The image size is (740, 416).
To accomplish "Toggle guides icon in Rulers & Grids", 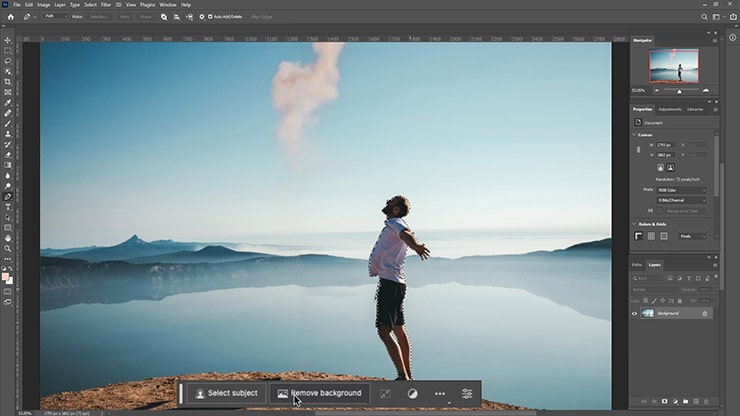I will tap(664, 236).
